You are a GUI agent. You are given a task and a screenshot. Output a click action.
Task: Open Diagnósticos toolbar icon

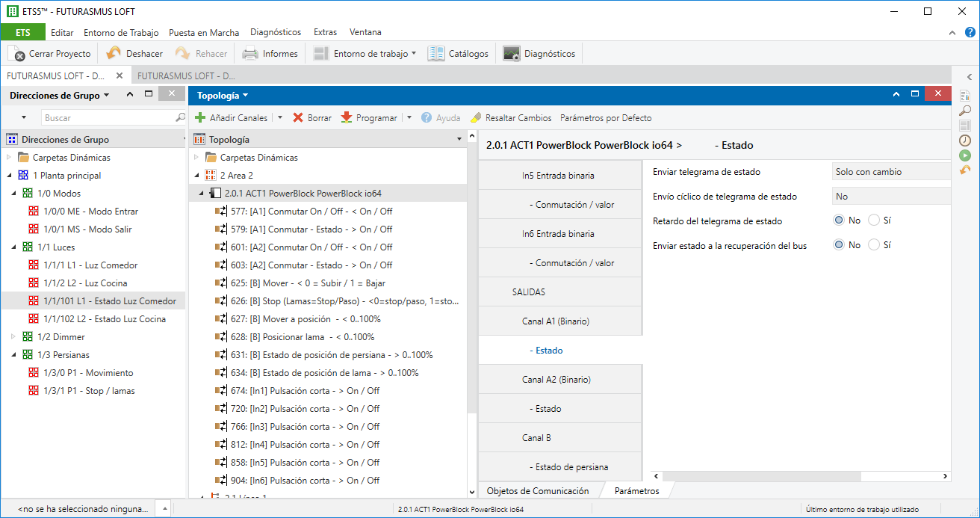coord(512,54)
